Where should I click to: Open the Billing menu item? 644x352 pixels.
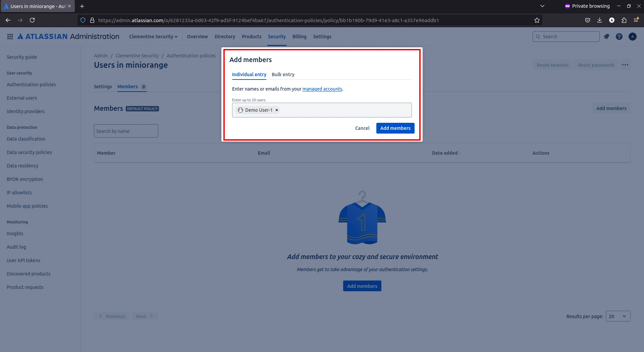click(x=299, y=36)
